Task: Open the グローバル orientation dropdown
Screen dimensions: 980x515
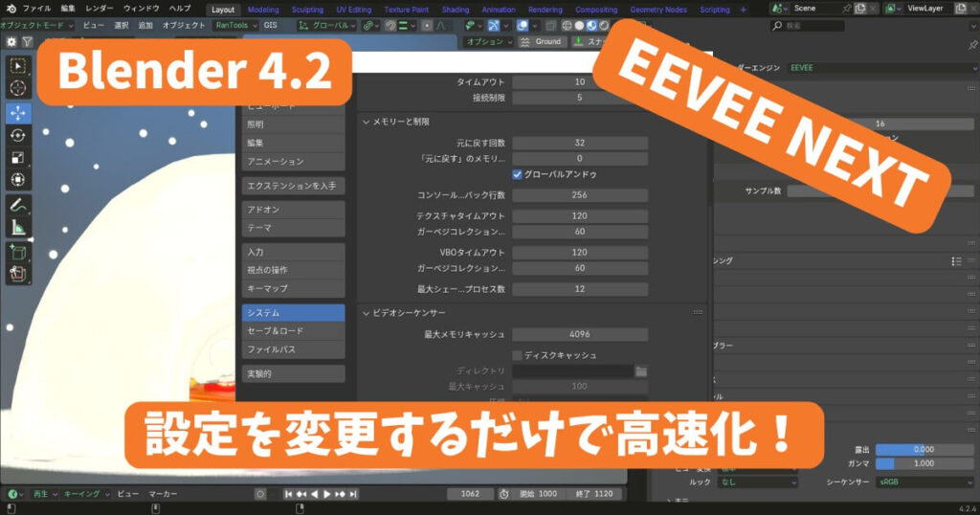Action: 327,26
